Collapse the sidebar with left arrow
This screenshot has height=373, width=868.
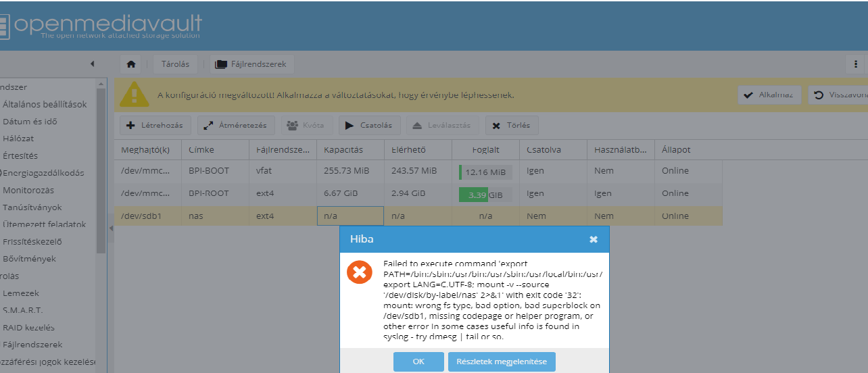(92, 64)
